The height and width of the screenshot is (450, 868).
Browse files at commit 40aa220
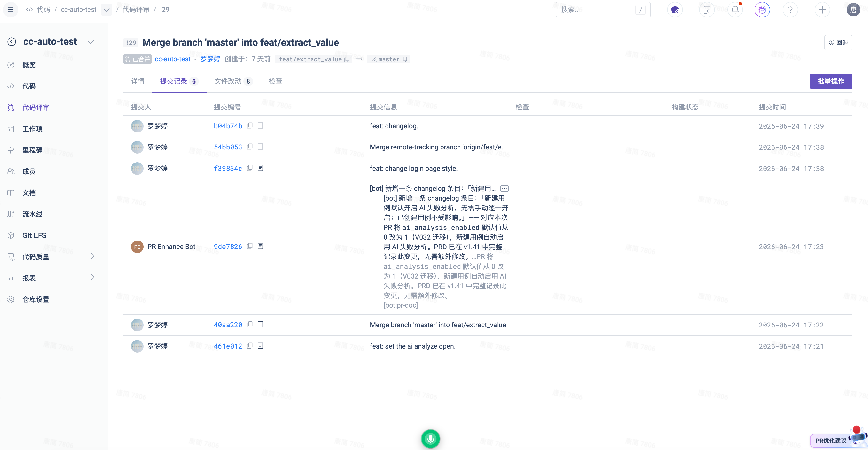(x=260, y=325)
